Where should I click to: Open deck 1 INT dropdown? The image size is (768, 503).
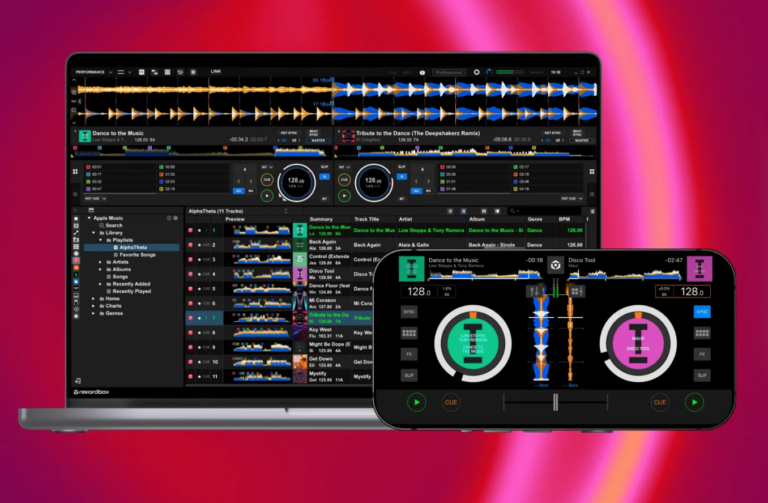tap(267, 167)
